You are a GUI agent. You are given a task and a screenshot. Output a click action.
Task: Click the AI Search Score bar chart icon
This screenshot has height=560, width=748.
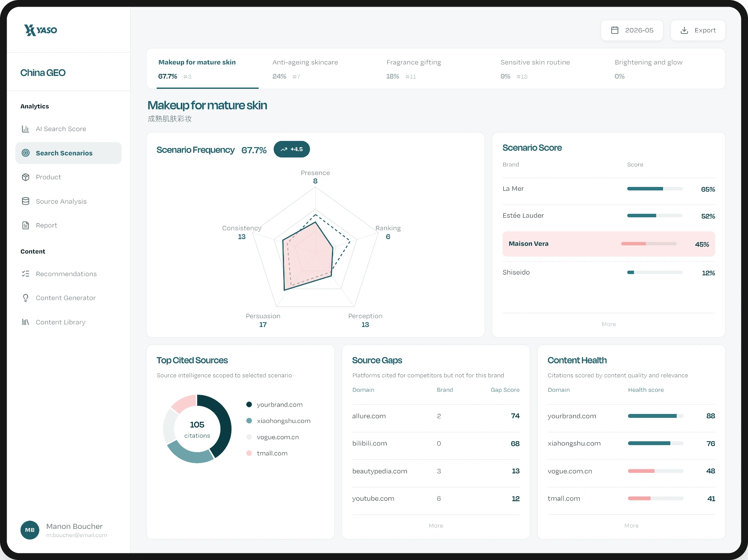[x=26, y=129]
